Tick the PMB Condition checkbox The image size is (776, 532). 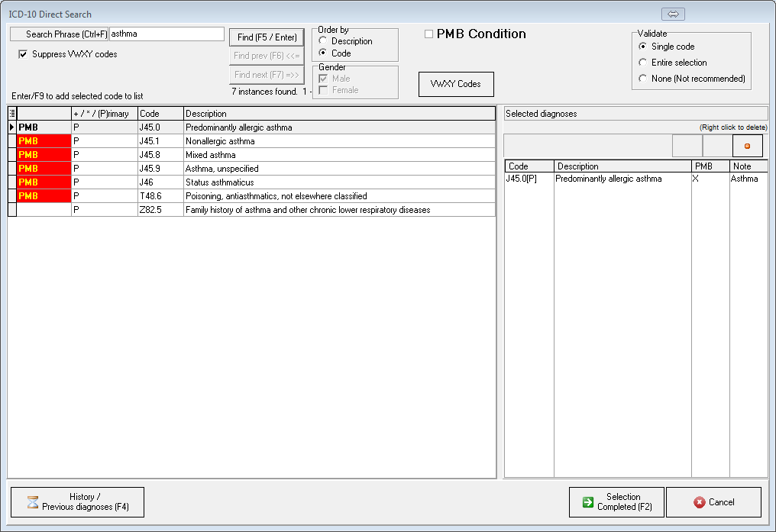(428, 34)
